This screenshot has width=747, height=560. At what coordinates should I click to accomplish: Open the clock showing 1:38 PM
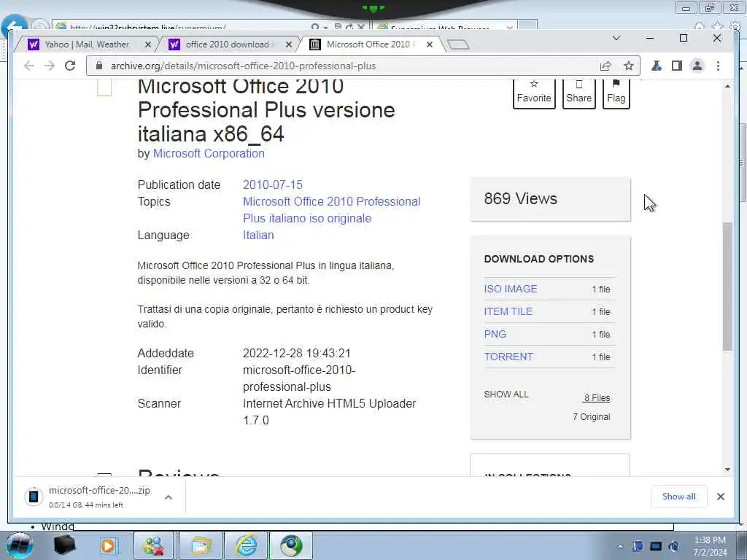coord(710,546)
